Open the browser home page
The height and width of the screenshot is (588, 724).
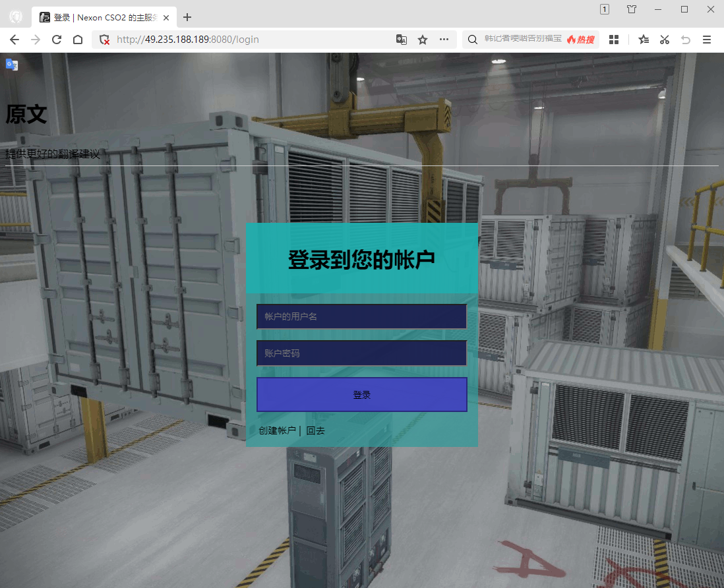pos(78,40)
